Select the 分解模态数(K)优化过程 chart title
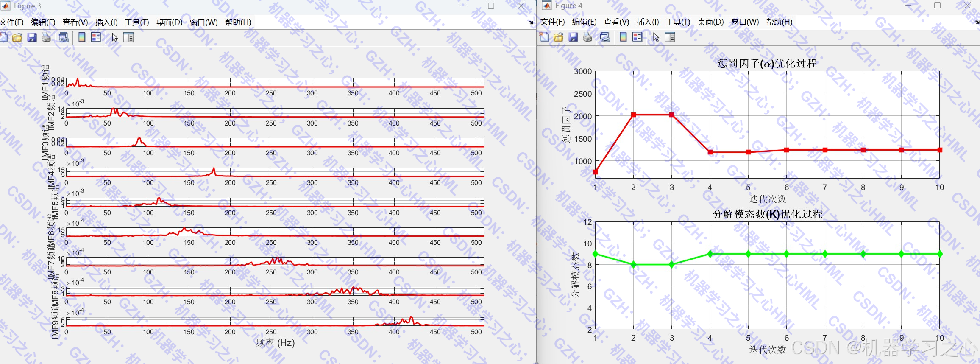 (767, 214)
